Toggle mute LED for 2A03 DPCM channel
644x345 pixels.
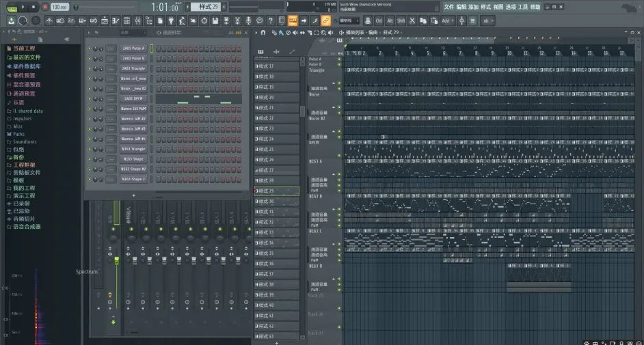[90, 99]
